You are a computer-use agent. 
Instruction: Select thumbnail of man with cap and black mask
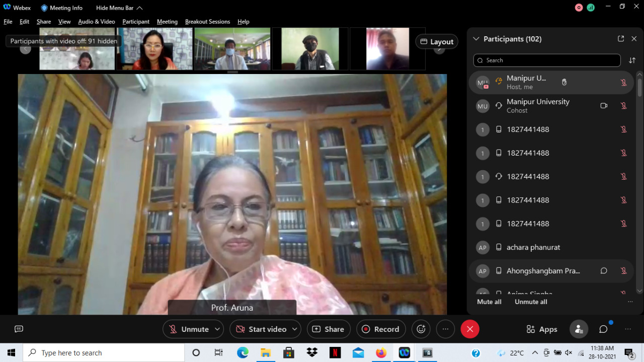coord(310,49)
